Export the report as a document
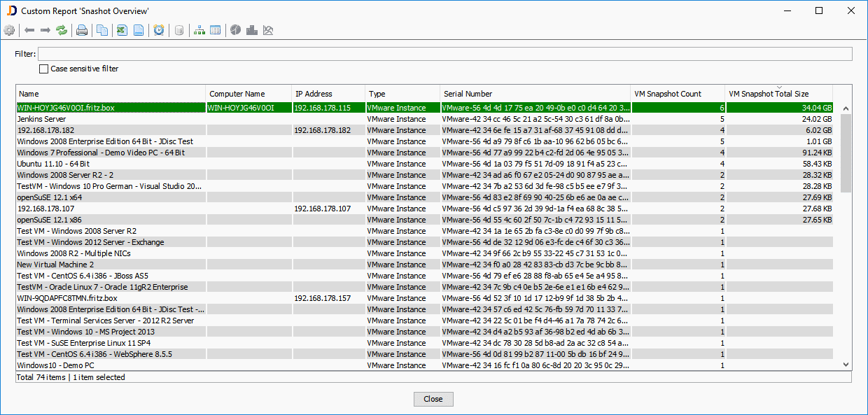Image resolution: width=868 pixels, height=415 pixels. point(139,29)
